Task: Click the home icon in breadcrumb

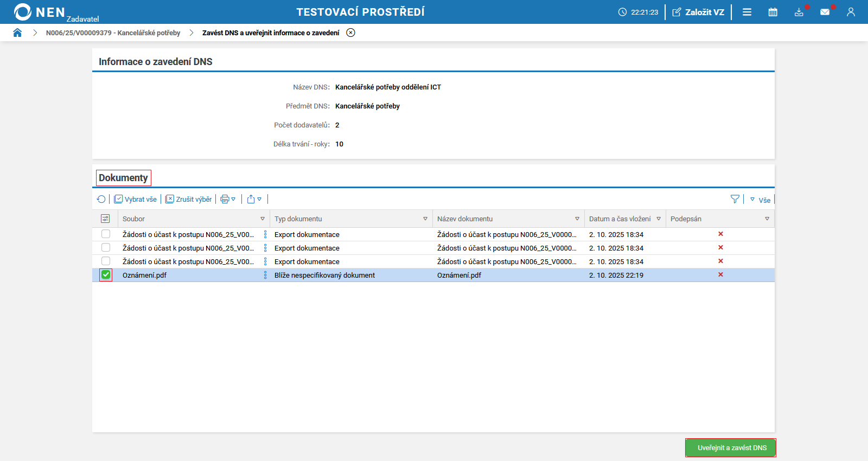Action: 17,33
